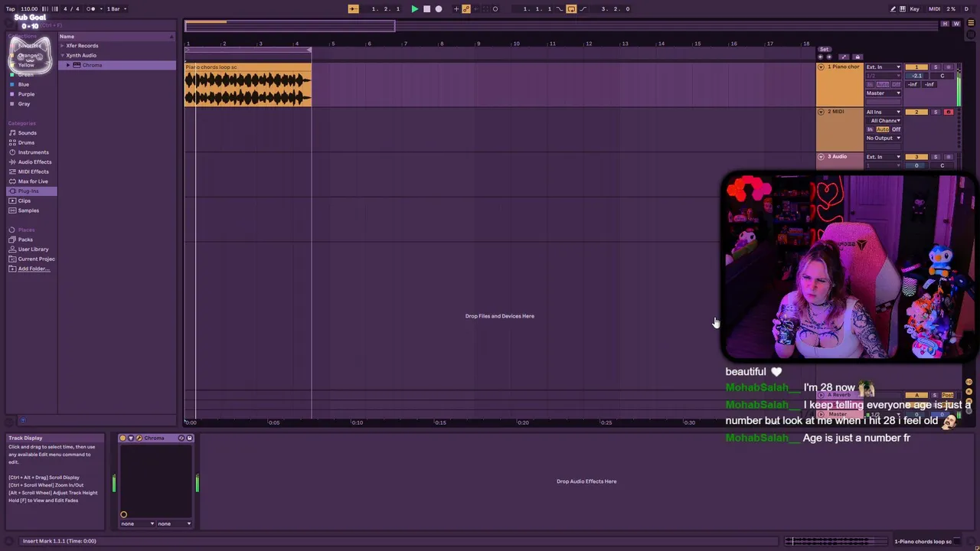
Task: Click track 1 pan control C
Action: coord(942,76)
